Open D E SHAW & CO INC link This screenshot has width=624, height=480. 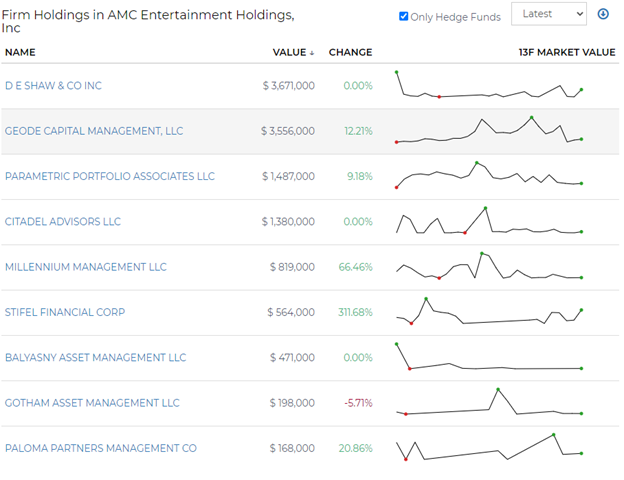53,86
